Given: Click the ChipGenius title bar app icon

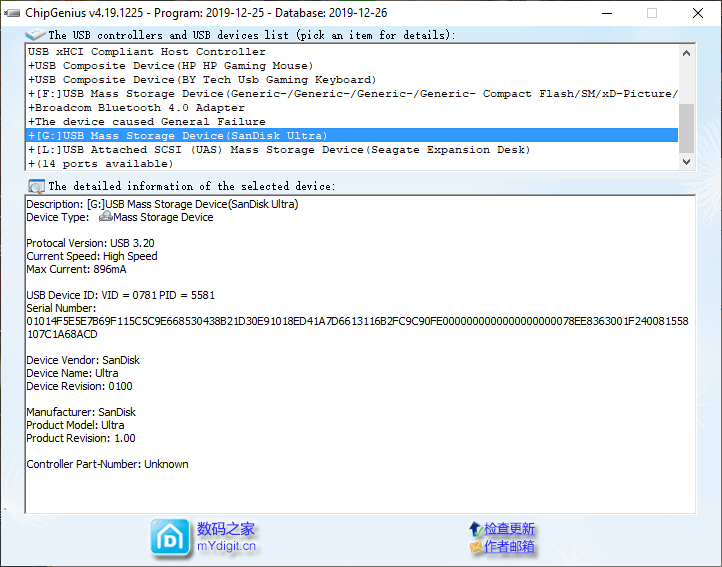Looking at the screenshot, I should point(12,13).
